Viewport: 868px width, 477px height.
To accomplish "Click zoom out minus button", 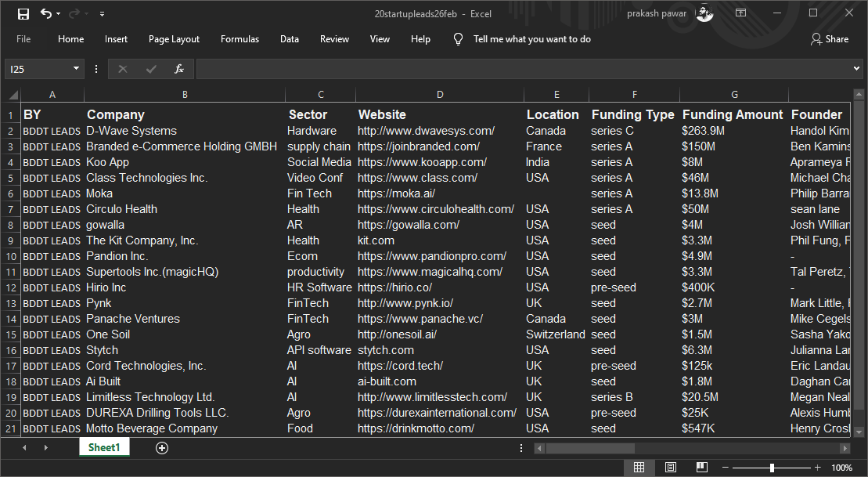I will 725,468.
